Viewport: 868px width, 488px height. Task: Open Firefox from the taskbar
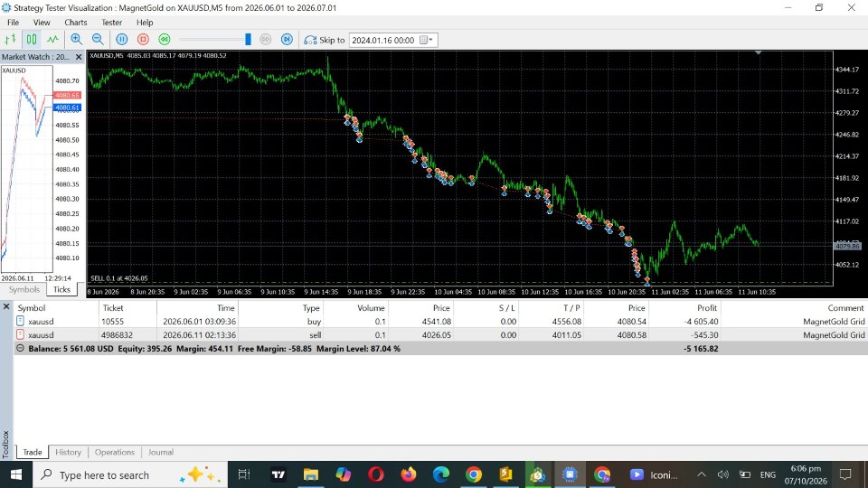[x=409, y=474]
